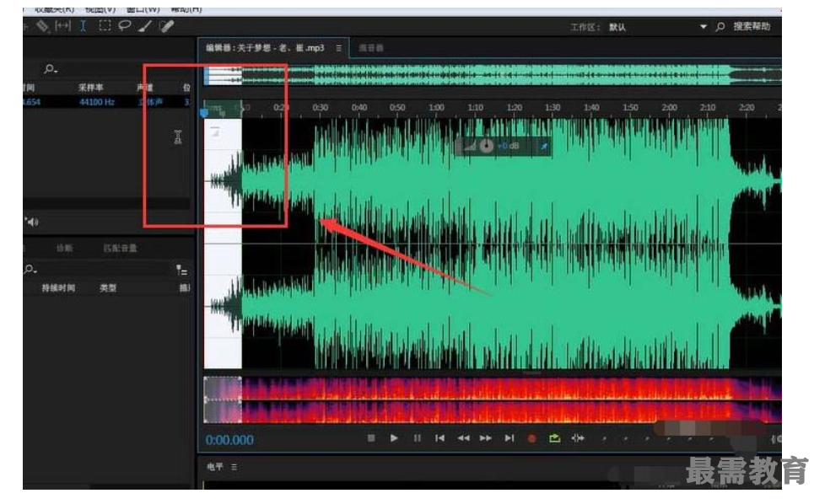Viewport: 814px width, 504px height.
Task: Select the Spot Healing Brush tool
Action: click(166, 26)
